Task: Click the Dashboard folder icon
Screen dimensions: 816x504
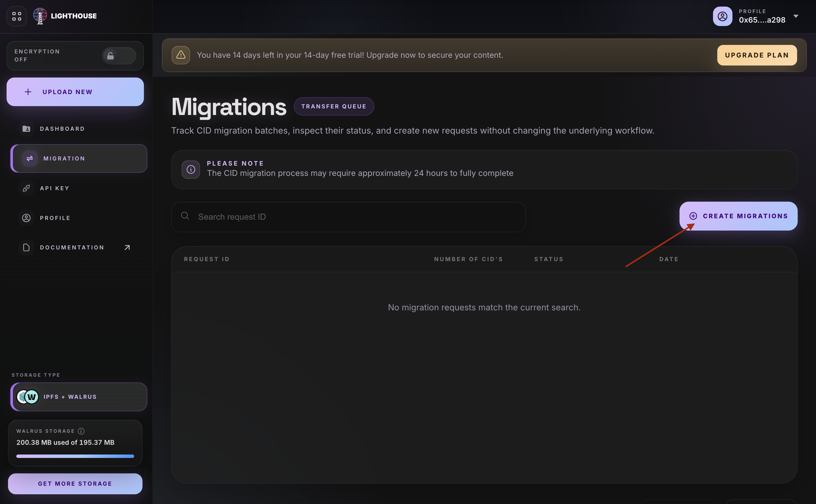Action: 26,129
